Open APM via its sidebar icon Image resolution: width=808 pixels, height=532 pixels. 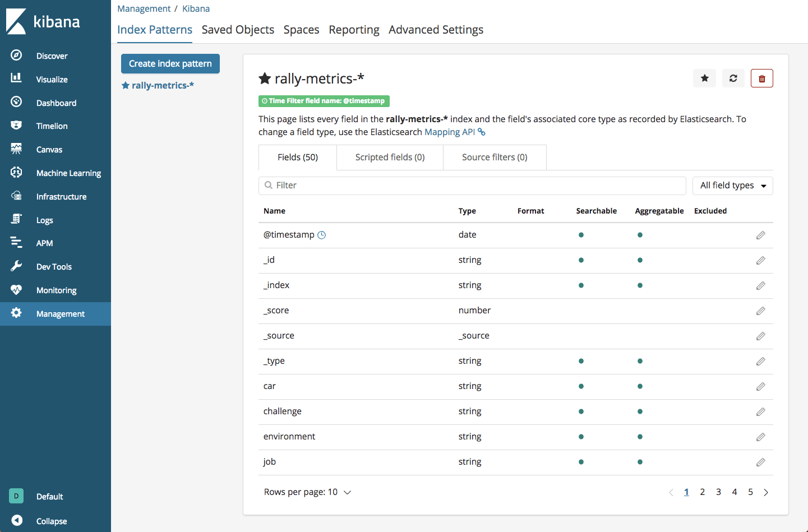click(16, 242)
